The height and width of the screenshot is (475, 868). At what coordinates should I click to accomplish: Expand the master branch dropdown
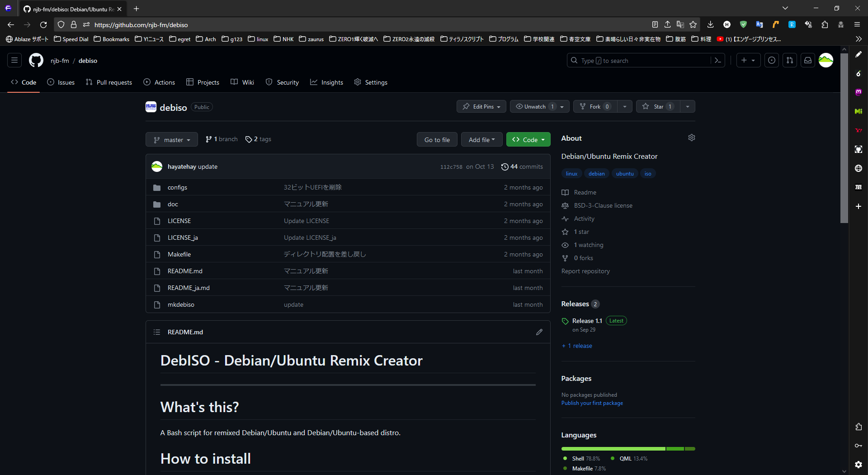171,140
